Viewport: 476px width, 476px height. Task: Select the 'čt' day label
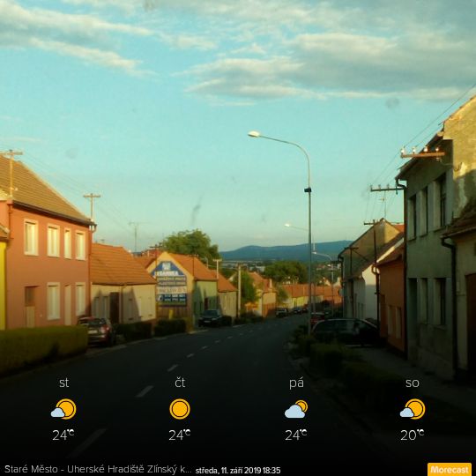(x=180, y=383)
